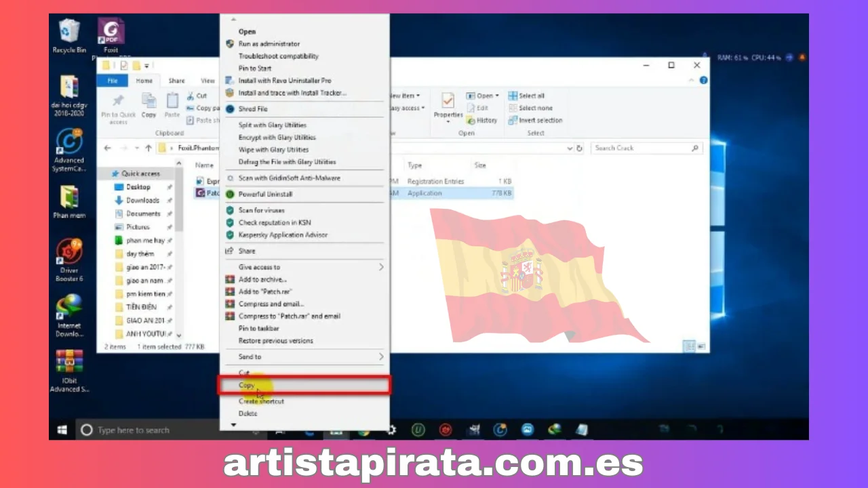Launch Driver Booster 6 desktop shortcut
Screen dimensions: 868x488
point(69,260)
